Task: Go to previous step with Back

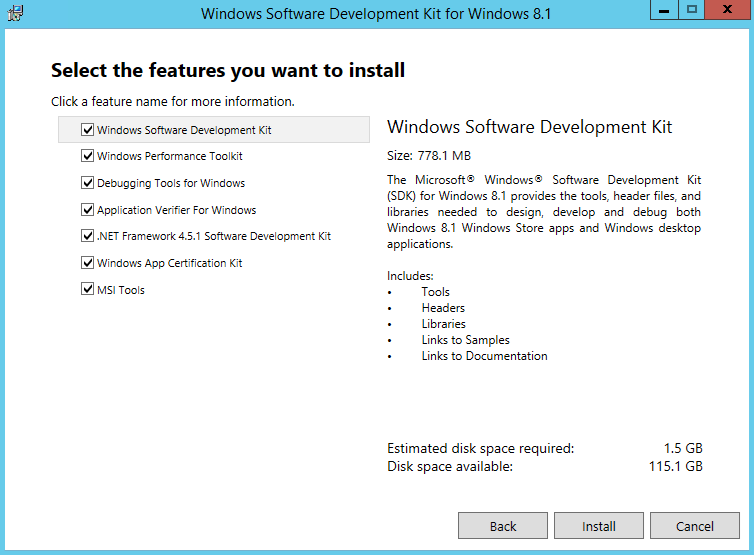Action: [x=503, y=526]
